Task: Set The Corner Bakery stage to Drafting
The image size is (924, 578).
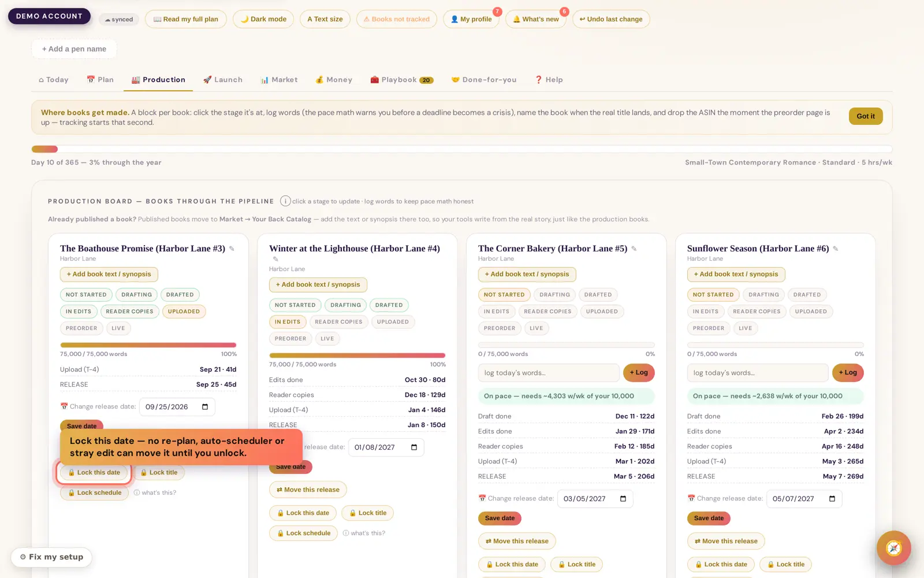Action: click(x=554, y=295)
